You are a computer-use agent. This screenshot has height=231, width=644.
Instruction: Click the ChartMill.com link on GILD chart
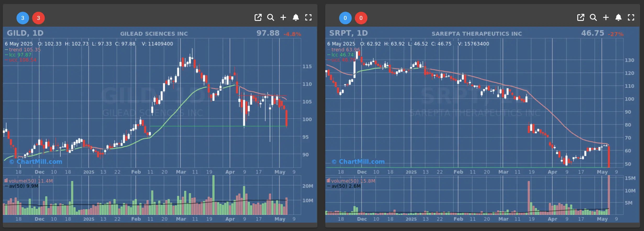coord(36,162)
